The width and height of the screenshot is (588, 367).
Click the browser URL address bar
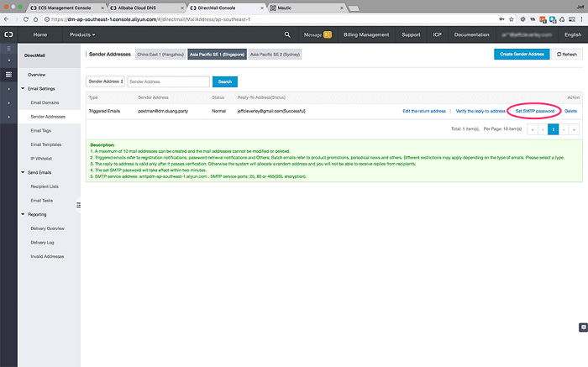[270, 19]
